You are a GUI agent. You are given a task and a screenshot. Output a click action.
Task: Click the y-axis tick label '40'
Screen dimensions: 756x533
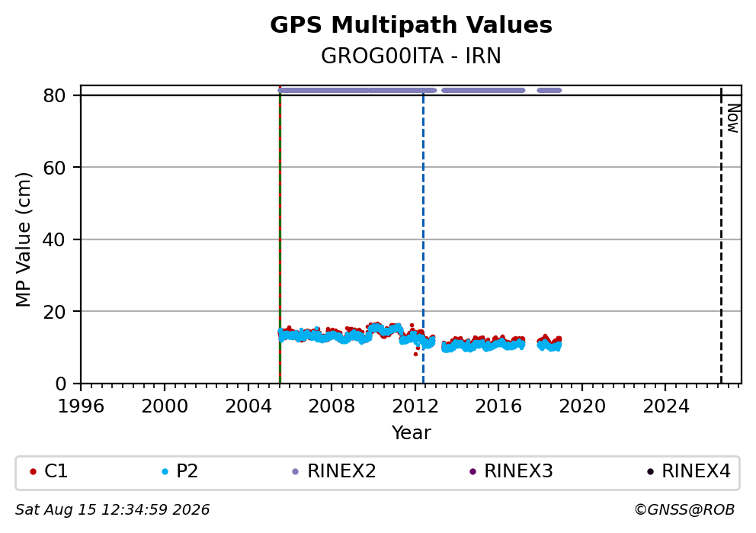(x=54, y=239)
